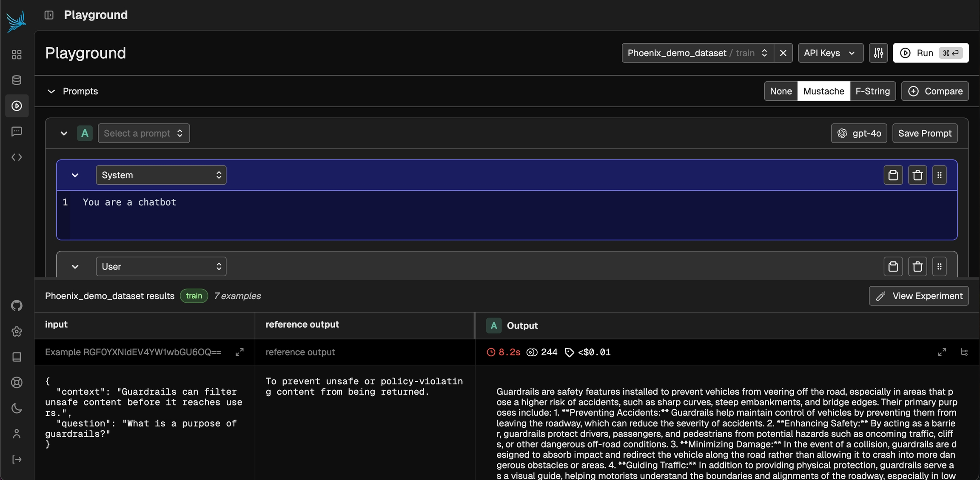
Task: Collapse the Prompts section chevron
Action: coord(51,91)
